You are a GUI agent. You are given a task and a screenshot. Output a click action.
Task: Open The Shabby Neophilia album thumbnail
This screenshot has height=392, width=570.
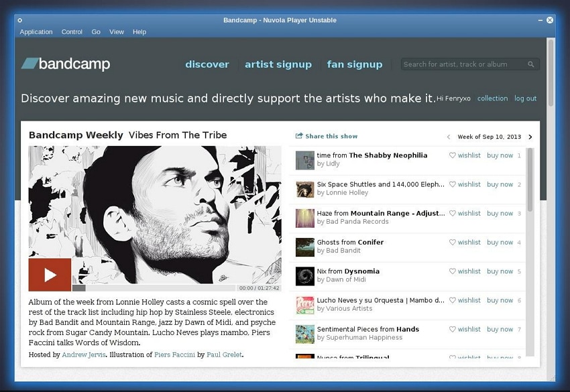[305, 160]
